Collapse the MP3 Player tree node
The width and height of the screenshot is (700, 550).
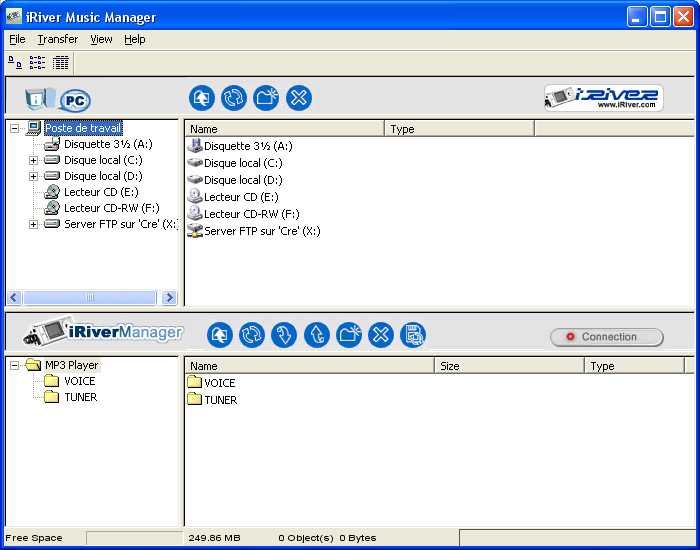pyautogui.click(x=15, y=366)
